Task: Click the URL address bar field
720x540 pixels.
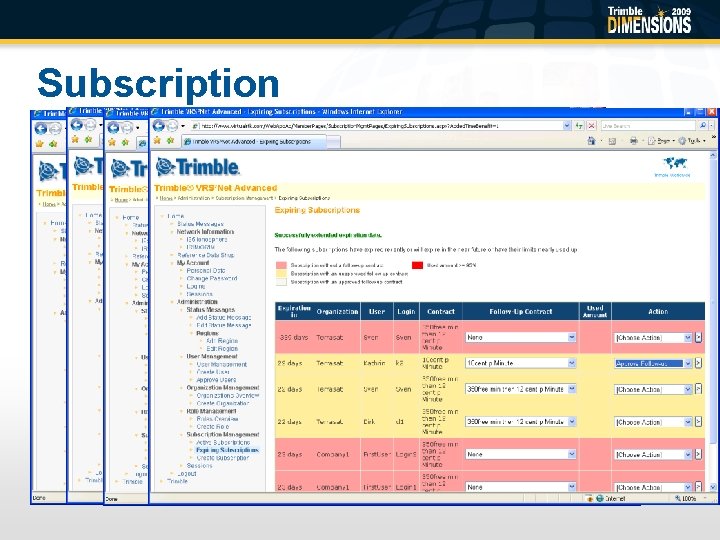Action: pos(381,125)
